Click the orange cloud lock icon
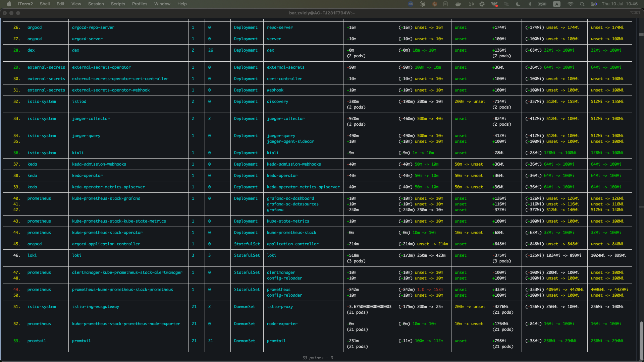 point(434,4)
